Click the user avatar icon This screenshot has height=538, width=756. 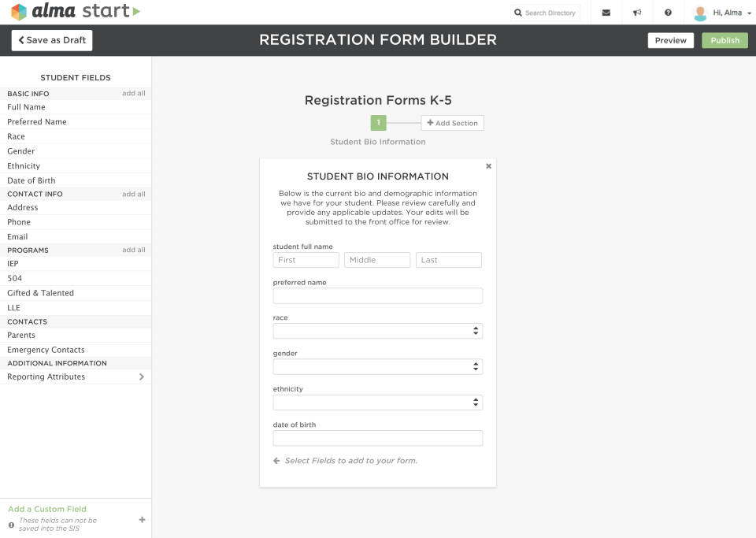[699, 13]
